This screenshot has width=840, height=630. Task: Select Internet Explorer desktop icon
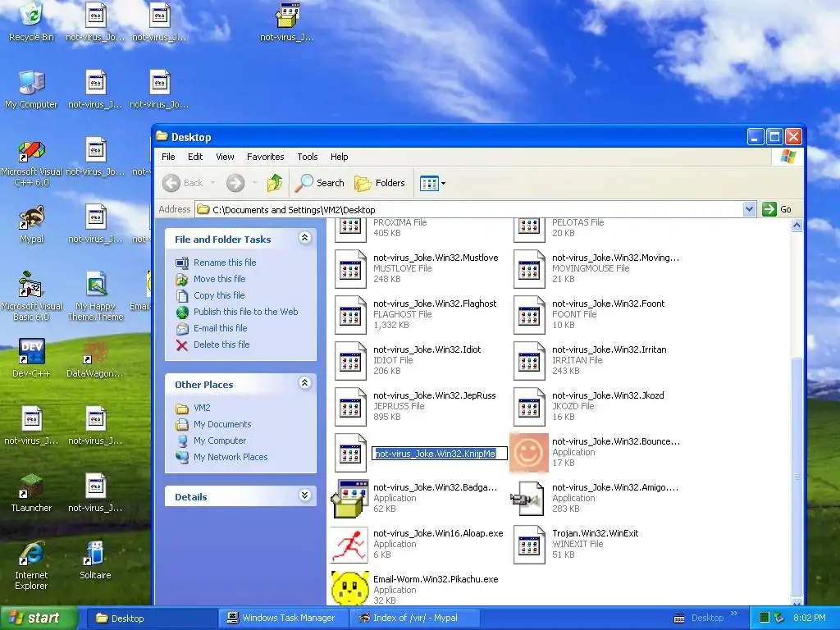[x=31, y=565]
